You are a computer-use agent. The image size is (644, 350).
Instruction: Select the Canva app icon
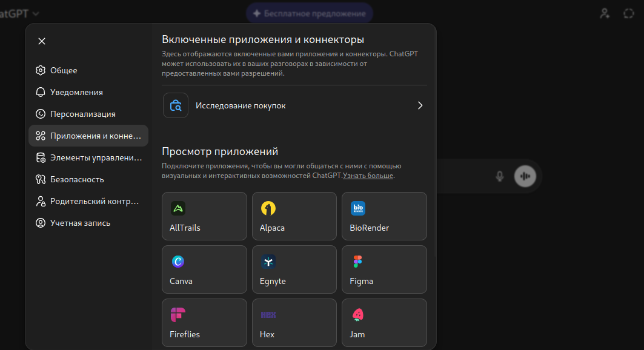coord(178,262)
